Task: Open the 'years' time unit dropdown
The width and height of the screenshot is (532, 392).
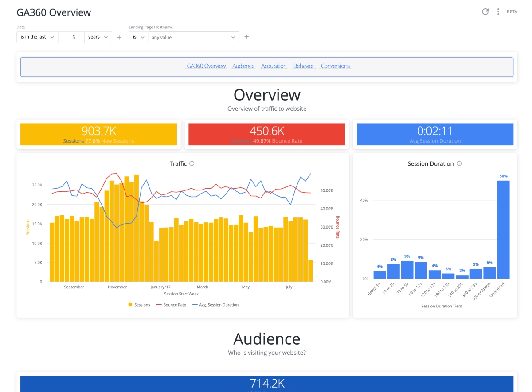Action: (x=98, y=37)
